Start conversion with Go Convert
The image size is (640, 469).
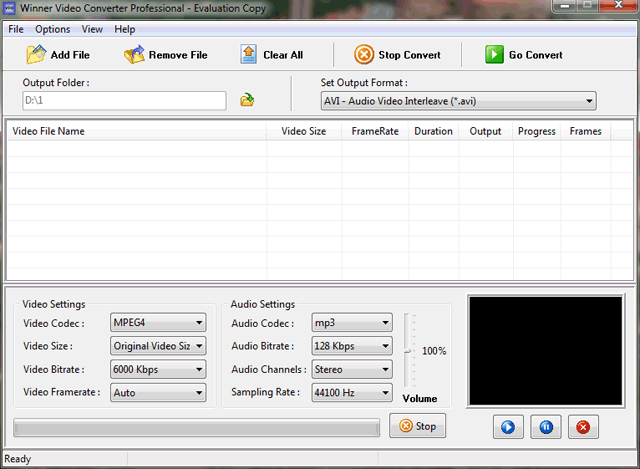point(524,55)
